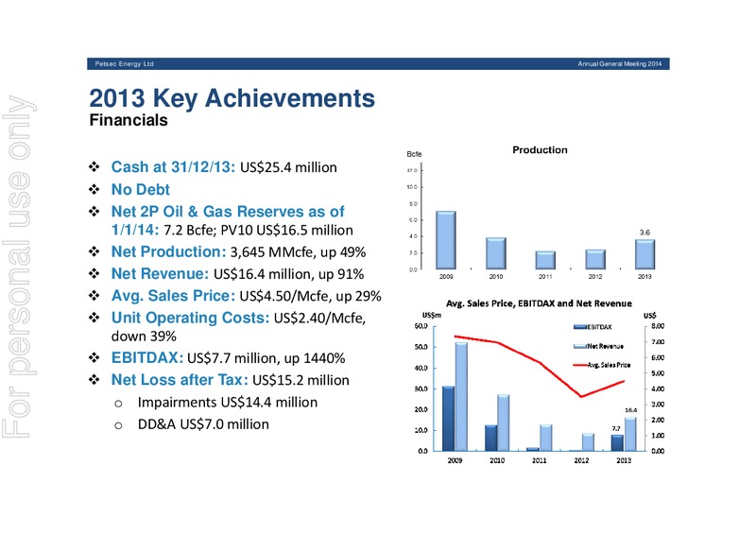Click 'US$7.7 million, up 1440%' value
Image resolution: width=756 pixels, height=535 pixels.
[x=266, y=358]
